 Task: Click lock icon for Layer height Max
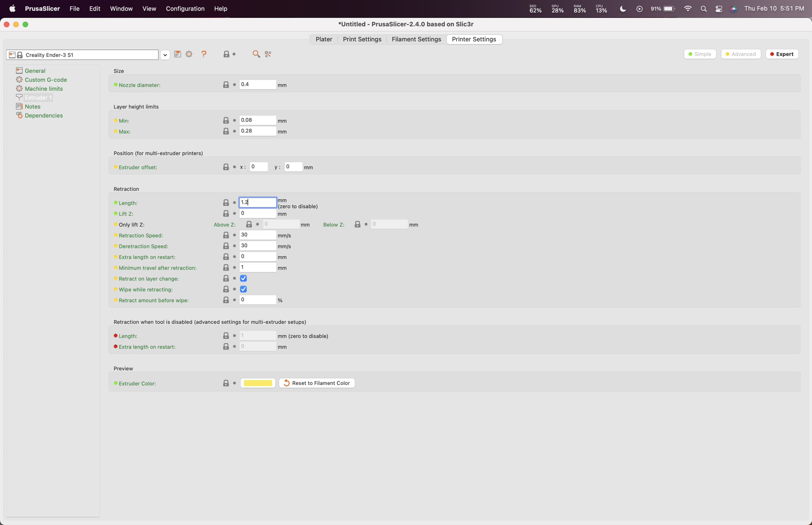pyautogui.click(x=226, y=131)
